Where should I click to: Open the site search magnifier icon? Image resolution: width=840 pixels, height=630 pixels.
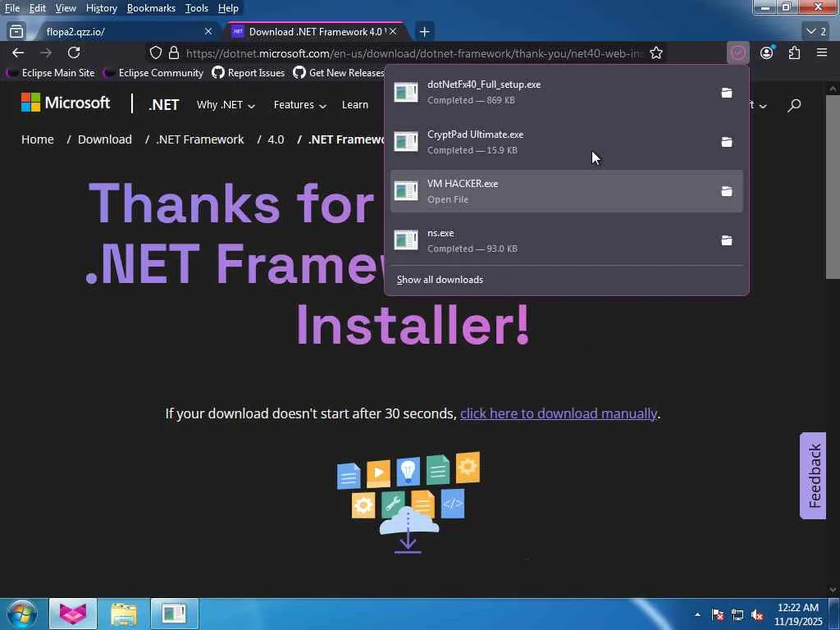(x=794, y=105)
